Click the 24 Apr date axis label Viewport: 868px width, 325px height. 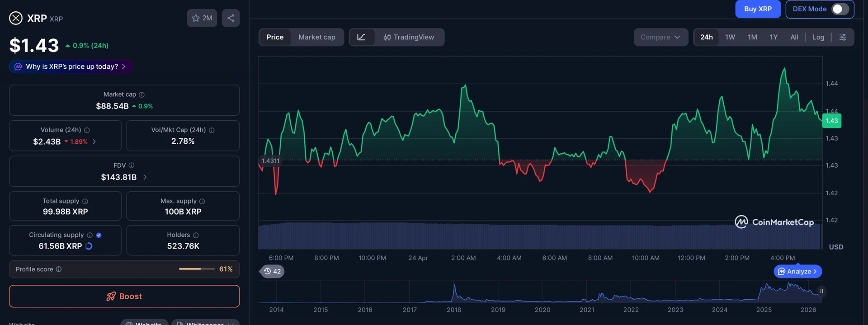pos(418,258)
